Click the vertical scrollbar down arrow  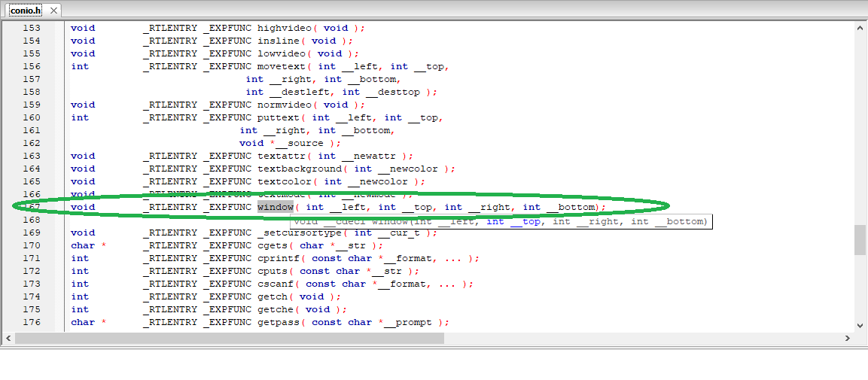[x=860, y=325]
